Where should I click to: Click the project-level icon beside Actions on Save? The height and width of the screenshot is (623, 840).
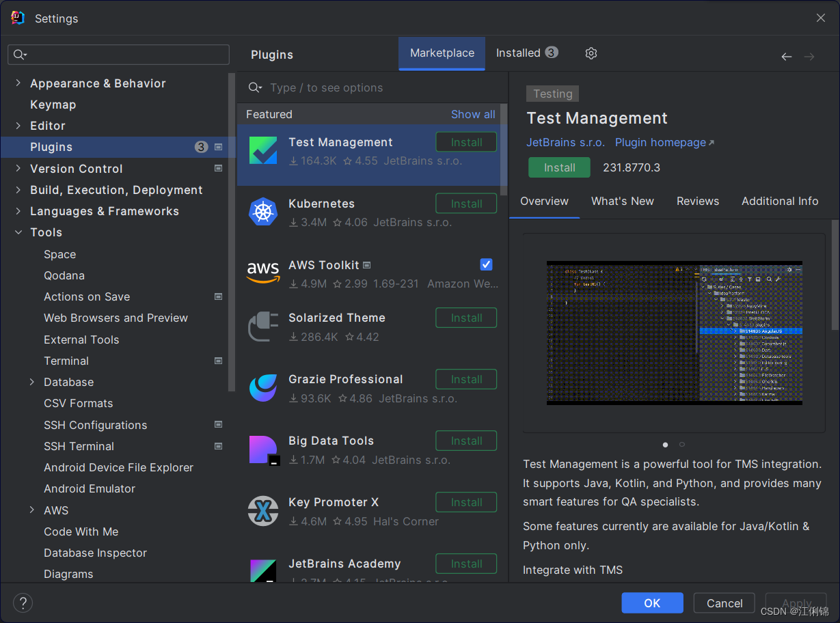click(x=219, y=296)
